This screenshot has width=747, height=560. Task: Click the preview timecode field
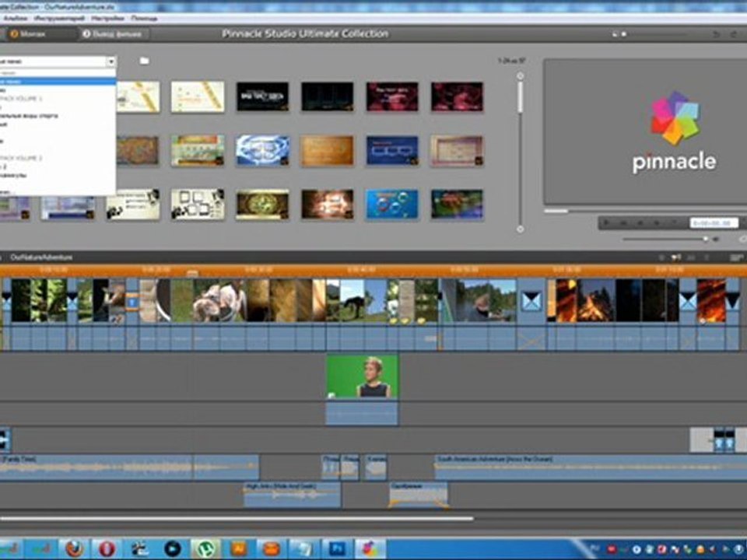[714, 223]
